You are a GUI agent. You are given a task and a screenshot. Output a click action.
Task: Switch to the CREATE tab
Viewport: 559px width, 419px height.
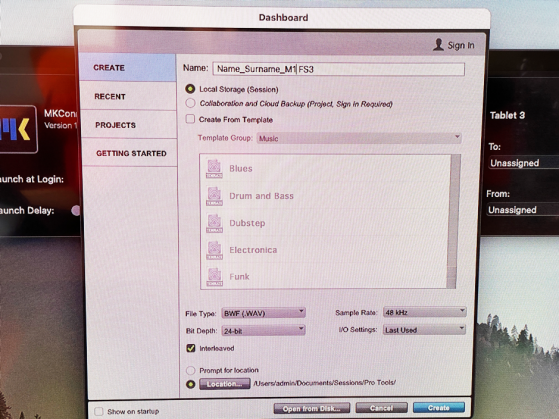coord(128,67)
